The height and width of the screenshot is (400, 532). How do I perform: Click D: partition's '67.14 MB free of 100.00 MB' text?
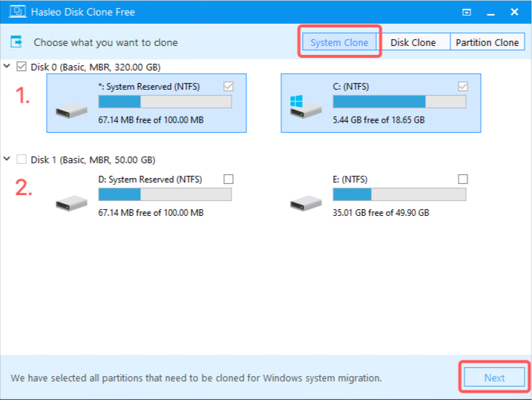(151, 212)
